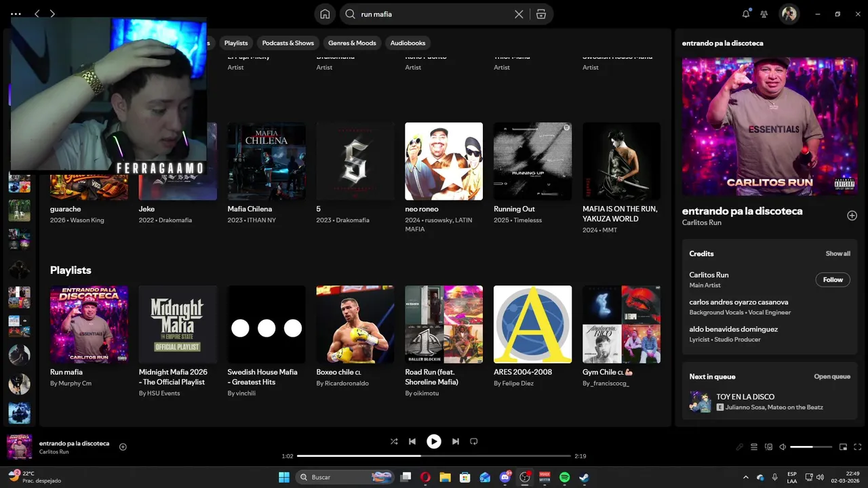Open Steam from the taskbar
The image size is (868, 488).
[x=584, y=477]
